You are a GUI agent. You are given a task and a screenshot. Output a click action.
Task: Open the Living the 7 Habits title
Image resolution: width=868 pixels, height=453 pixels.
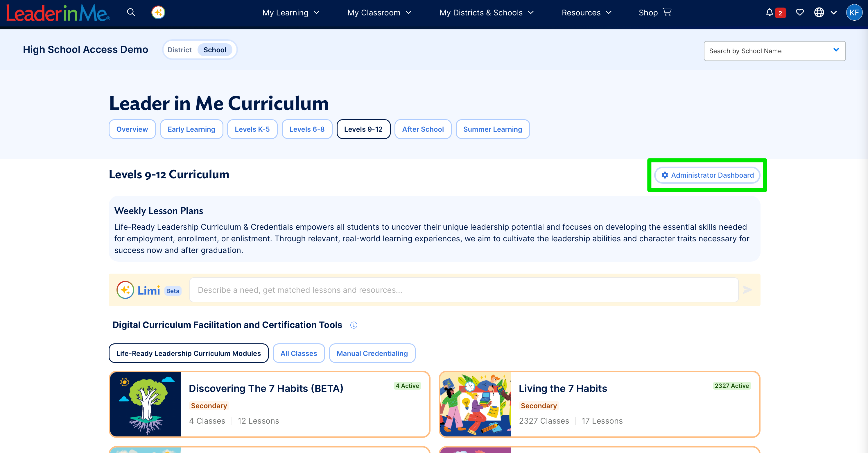coord(563,388)
